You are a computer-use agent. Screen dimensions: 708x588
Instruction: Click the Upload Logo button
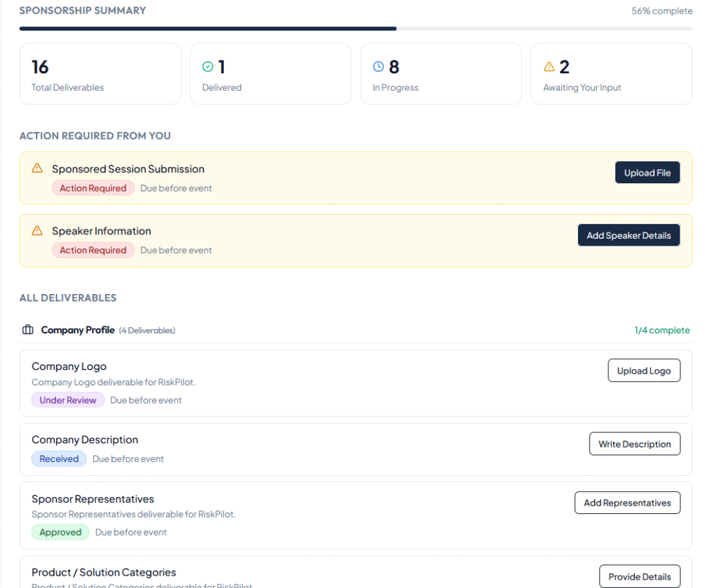pos(644,371)
